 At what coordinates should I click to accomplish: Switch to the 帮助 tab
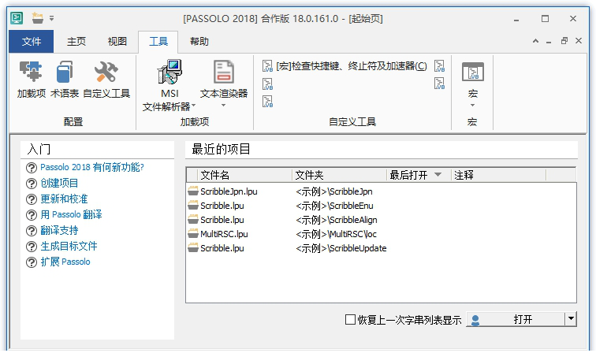(x=199, y=42)
